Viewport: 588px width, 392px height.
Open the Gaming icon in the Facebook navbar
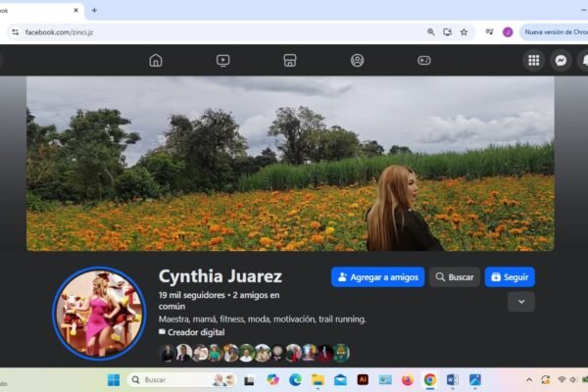click(424, 61)
